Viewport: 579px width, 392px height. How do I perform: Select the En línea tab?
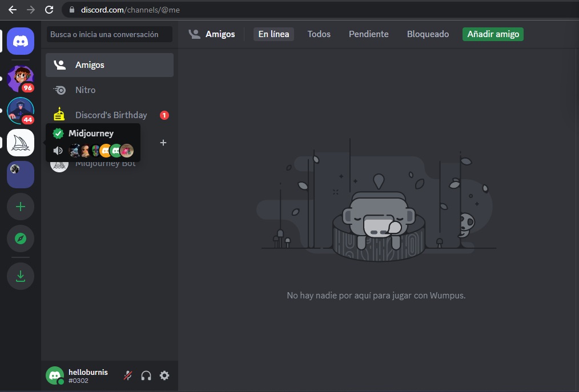click(x=274, y=34)
